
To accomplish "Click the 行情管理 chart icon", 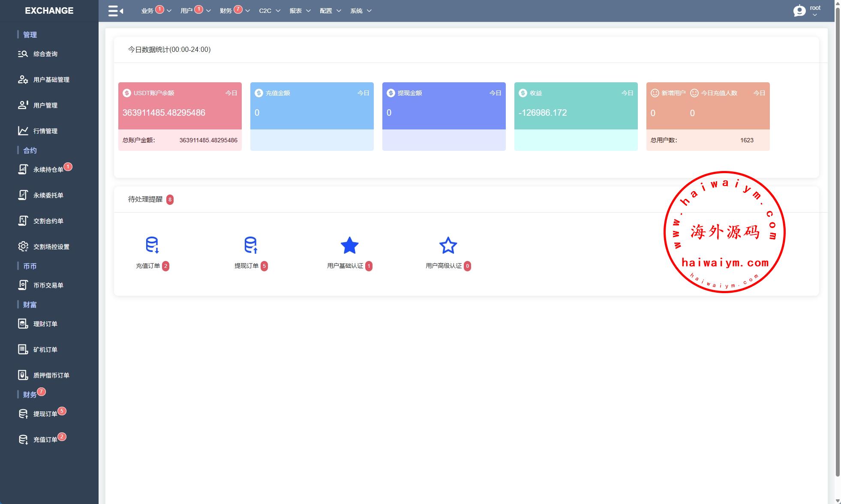I will click(x=23, y=131).
